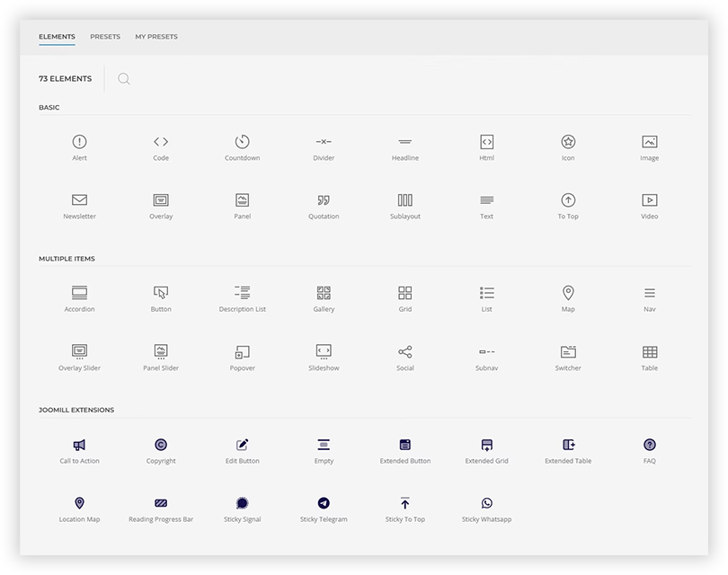Insert the Text element
This screenshot has width=728, height=575.
[x=486, y=207]
